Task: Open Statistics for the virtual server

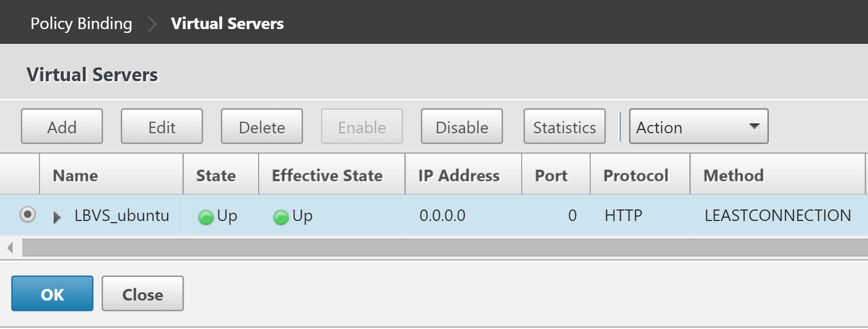Action: pos(564,127)
